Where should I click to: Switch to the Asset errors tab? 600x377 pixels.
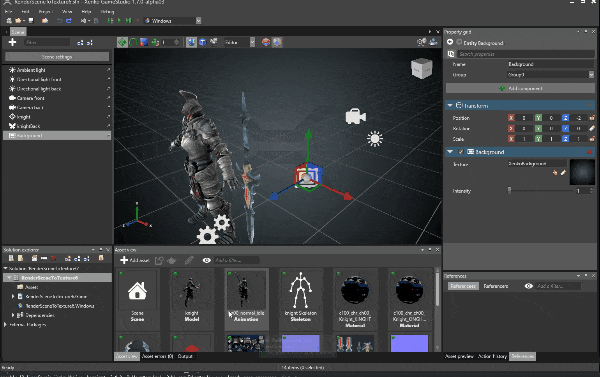[157, 356]
